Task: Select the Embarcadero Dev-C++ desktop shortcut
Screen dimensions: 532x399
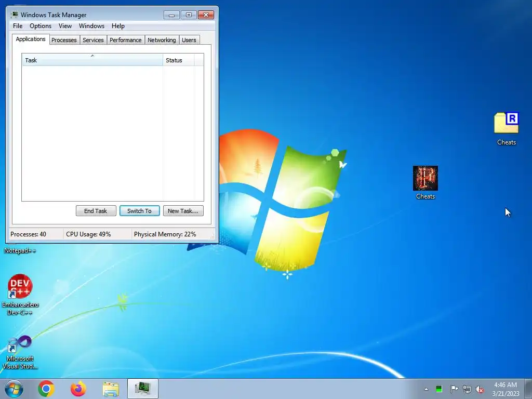Action: (20, 295)
